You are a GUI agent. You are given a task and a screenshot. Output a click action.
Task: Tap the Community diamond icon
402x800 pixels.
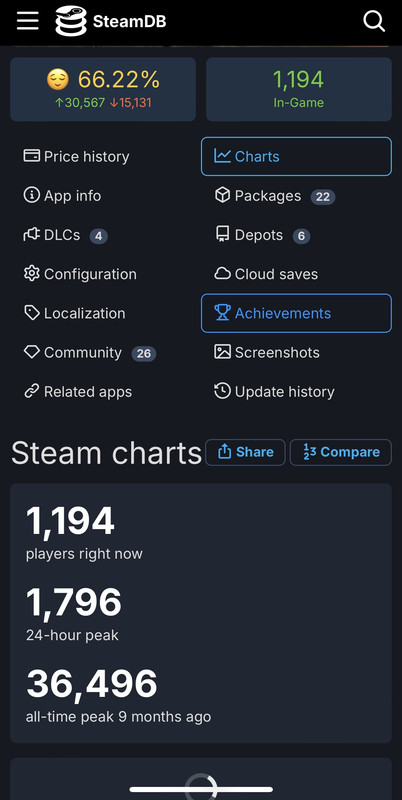pos(32,352)
